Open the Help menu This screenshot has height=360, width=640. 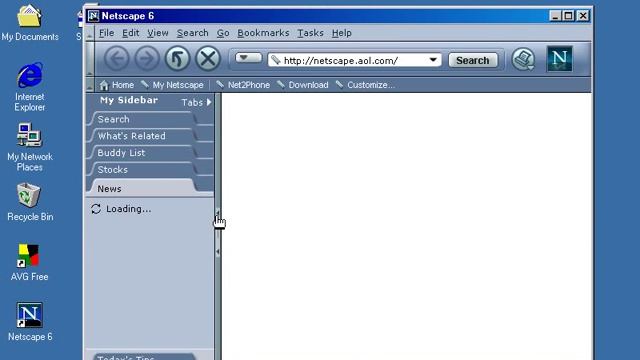coord(342,33)
